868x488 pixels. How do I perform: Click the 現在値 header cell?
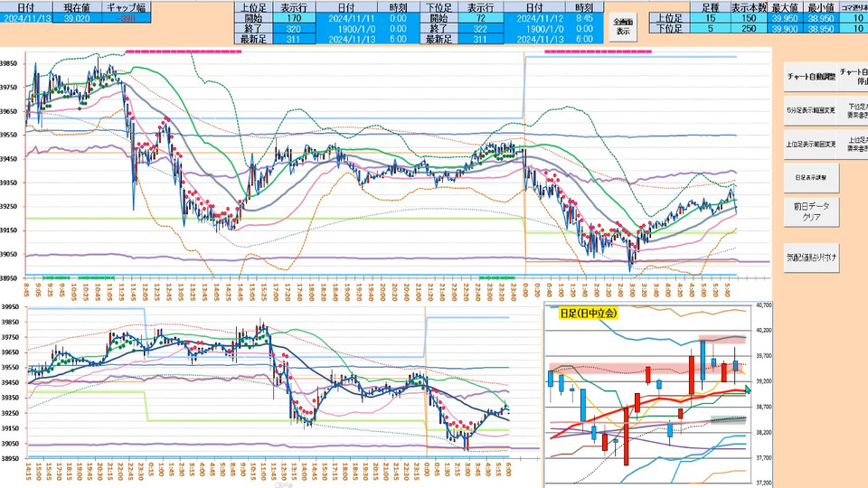[x=78, y=8]
